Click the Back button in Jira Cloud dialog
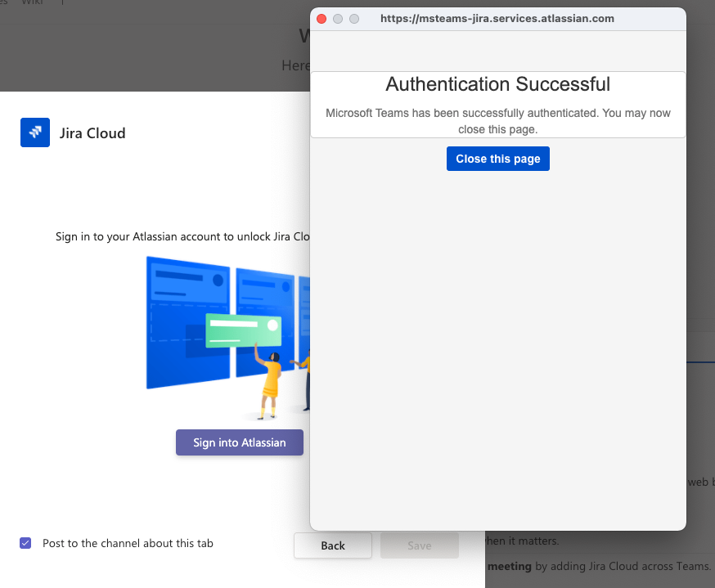 click(333, 545)
